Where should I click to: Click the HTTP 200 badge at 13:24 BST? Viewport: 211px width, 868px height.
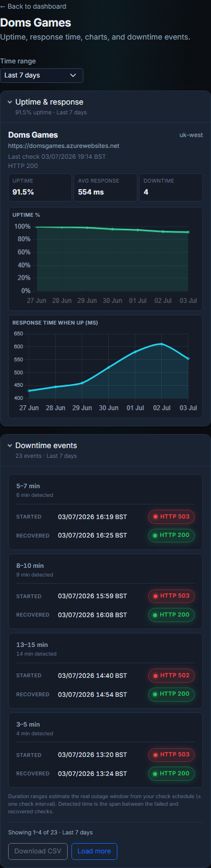[x=172, y=773]
